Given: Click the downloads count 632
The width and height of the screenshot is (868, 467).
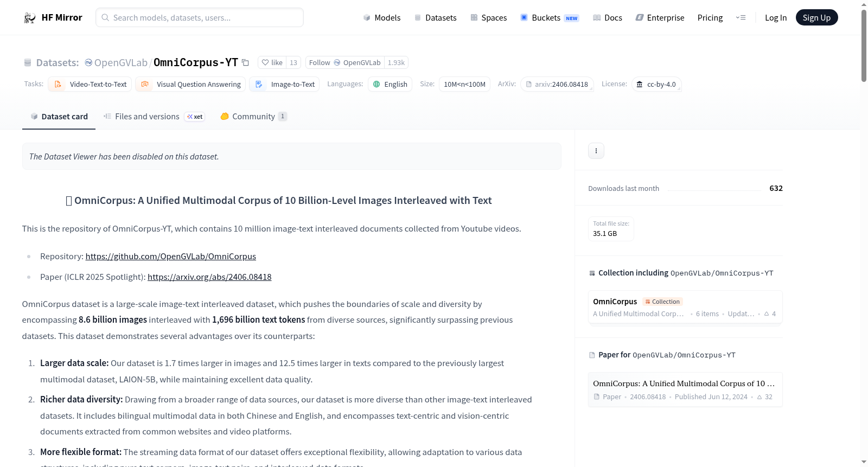Looking at the screenshot, I should click(776, 188).
